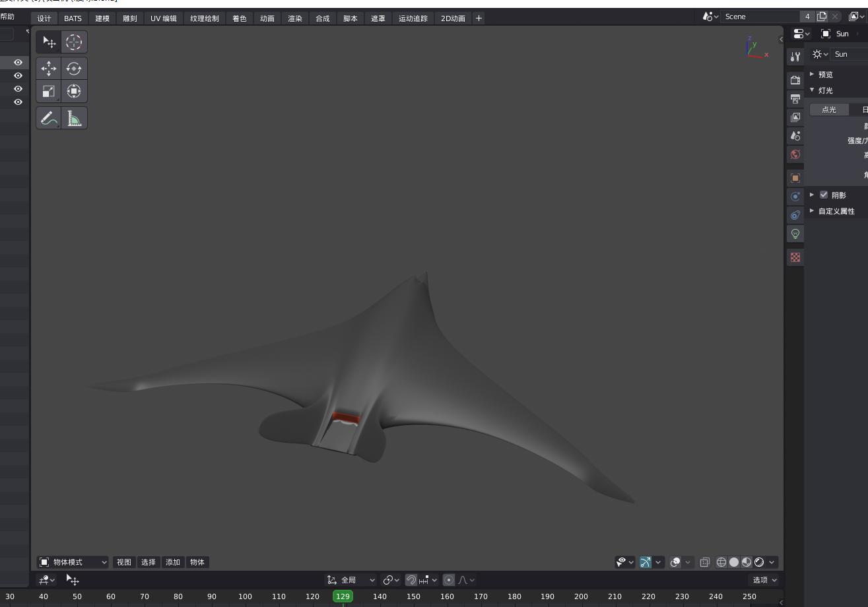Open the 添加 menu in viewport header
This screenshot has width=868, height=607.
[x=173, y=562]
